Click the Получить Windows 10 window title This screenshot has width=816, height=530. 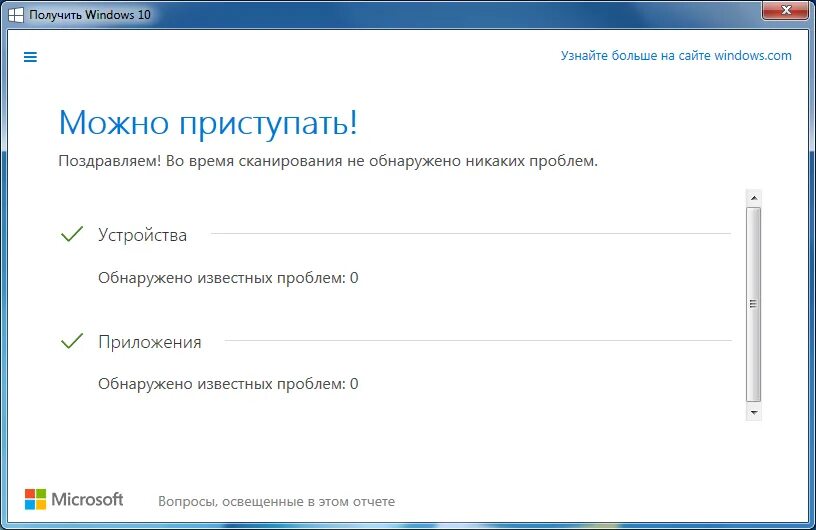pyautogui.click(x=90, y=15)
